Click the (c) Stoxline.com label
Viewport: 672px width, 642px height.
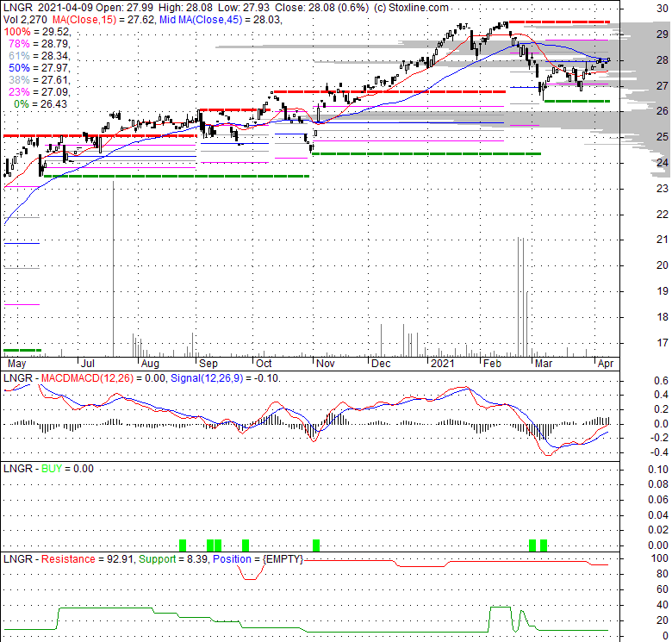(411, 8)
